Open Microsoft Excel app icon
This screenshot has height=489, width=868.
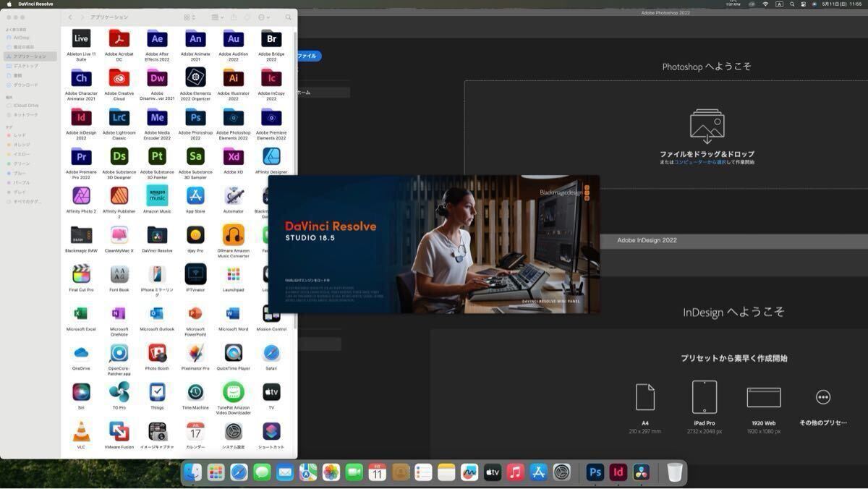81,314
